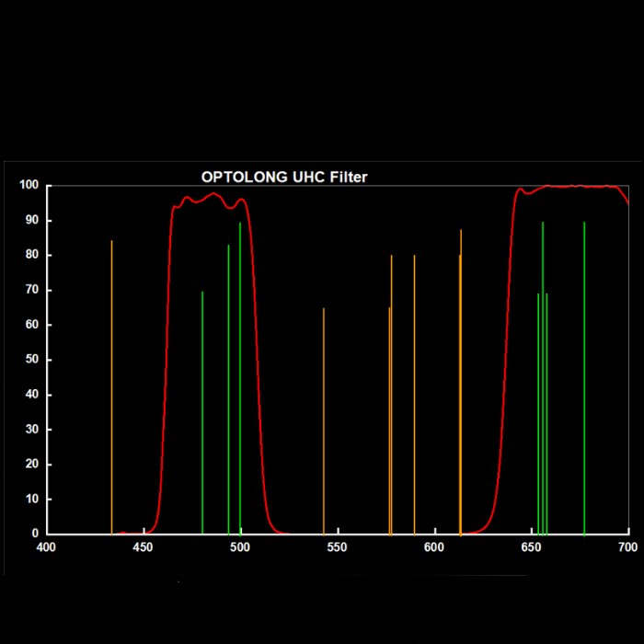Select the orange line near 590 nm

414,396
